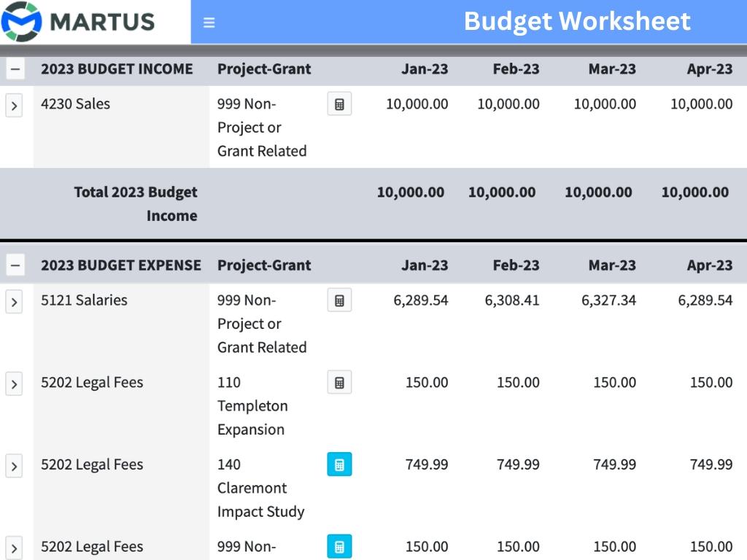747x560 pixels.
Task: Expand the Legal Fees Claremont Impact Study row
Action: click(x=14, y=466)
